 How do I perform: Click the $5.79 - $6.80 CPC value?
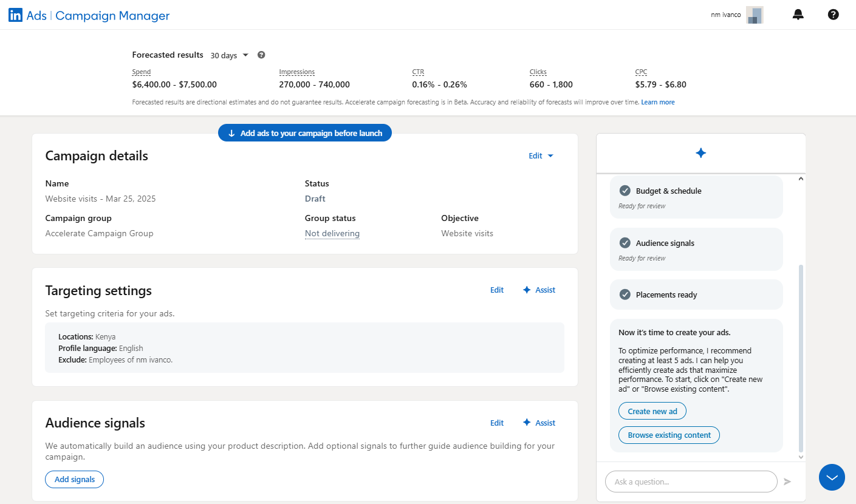coord(661,84)
